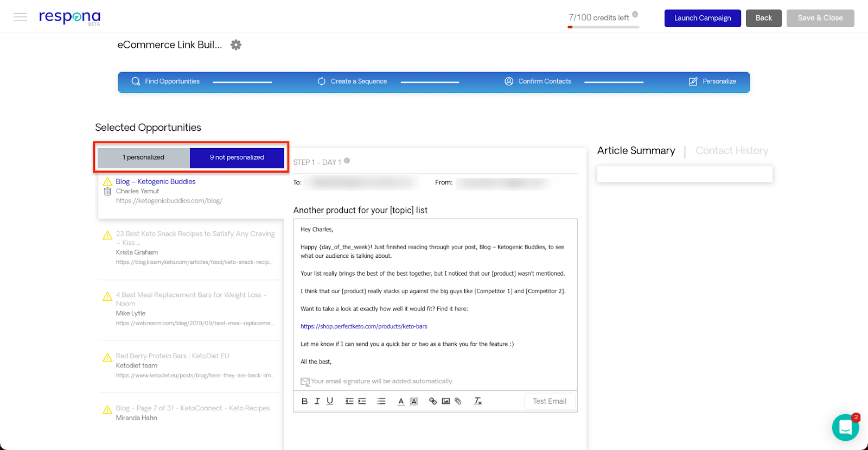Screen dimensions: 868x450
Task: Delete Ketogenic Buddies opportunity with trash icon
Action: (x=107, y=192)
